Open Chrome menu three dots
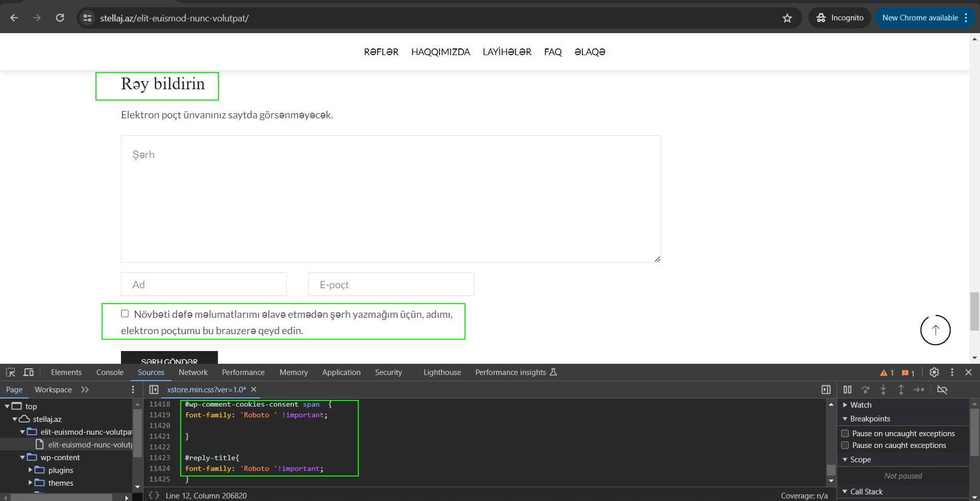 click(x=966, y=18)
